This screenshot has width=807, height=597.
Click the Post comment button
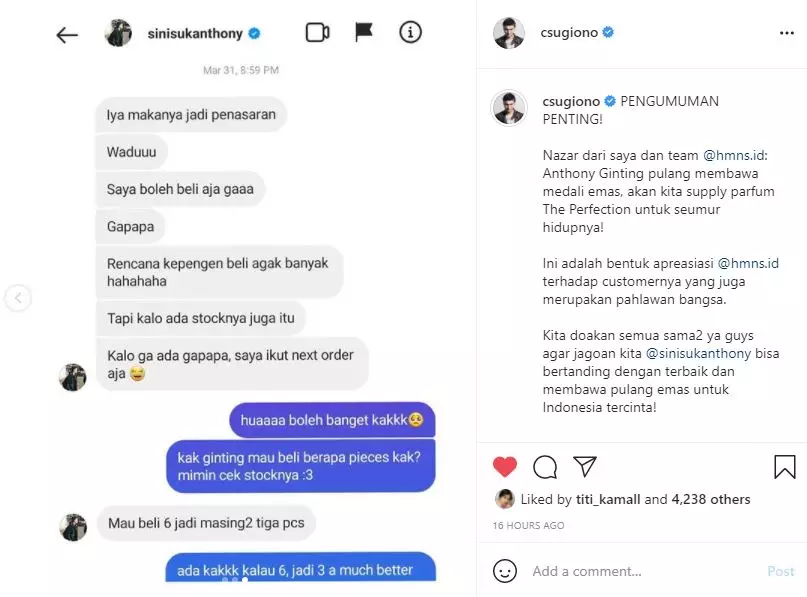(781, 571)
